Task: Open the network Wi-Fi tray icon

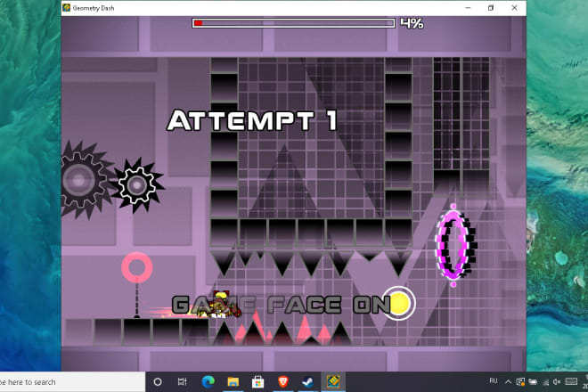Action: [546, 382]
